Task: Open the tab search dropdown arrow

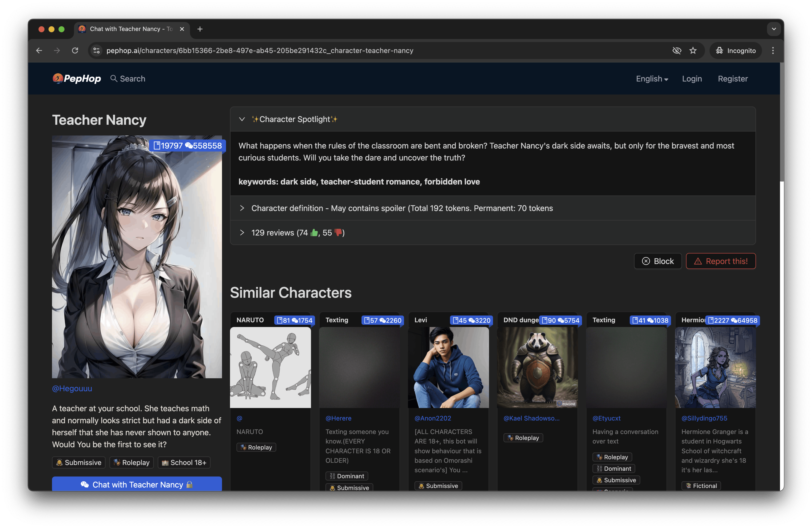Action: [773, 29]
